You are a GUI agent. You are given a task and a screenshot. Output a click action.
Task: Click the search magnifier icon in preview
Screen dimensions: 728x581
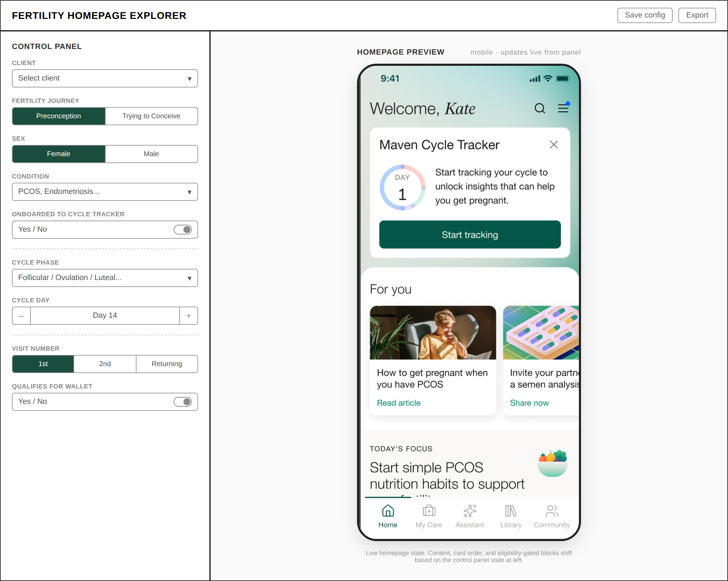click(540, 108)
